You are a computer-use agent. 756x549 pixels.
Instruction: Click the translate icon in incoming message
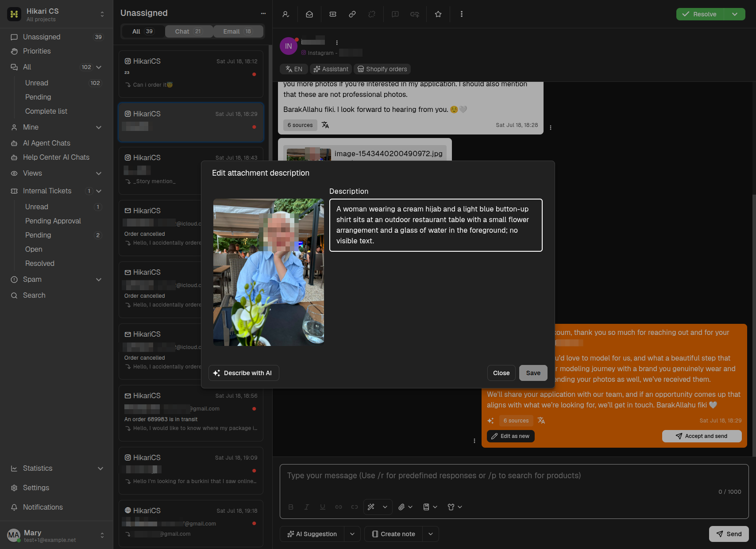(325, 125)
